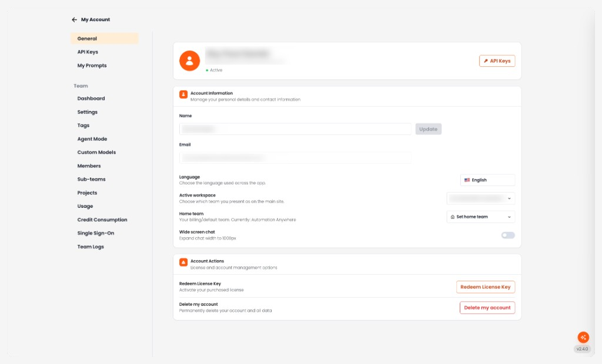
Task: Select General in the sidebar
Action: [105, 38]
